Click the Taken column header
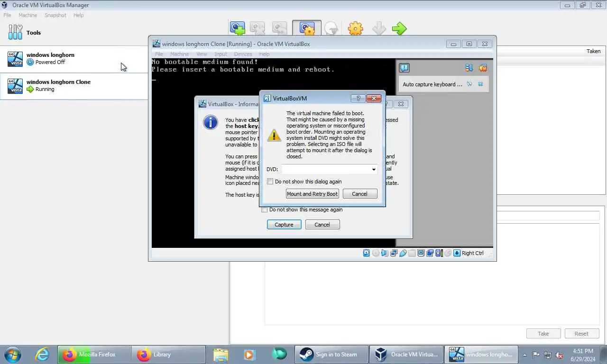The image size is (607, 364). tap(593, 51)
